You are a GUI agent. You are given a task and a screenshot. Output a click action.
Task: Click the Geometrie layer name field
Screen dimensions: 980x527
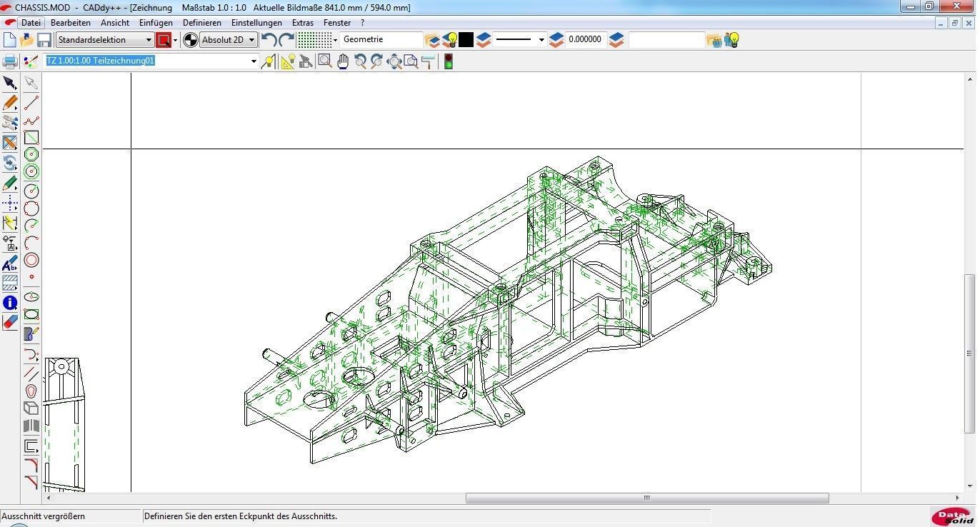[x=381, y=40]
